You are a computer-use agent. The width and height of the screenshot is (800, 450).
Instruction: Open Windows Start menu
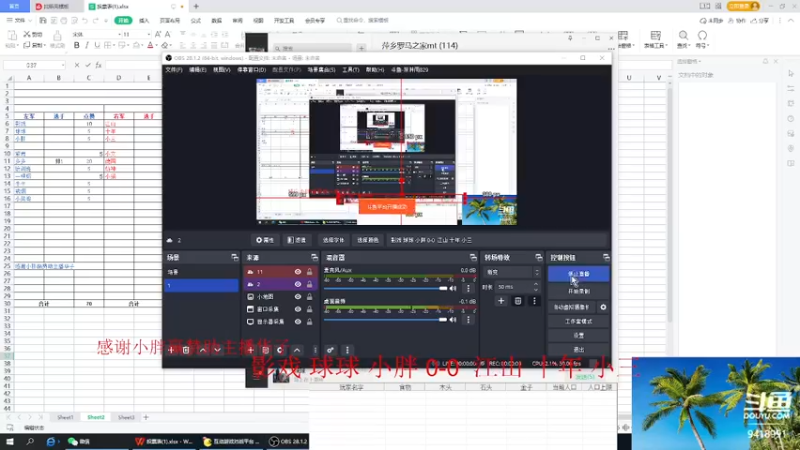tap(10, 442)
